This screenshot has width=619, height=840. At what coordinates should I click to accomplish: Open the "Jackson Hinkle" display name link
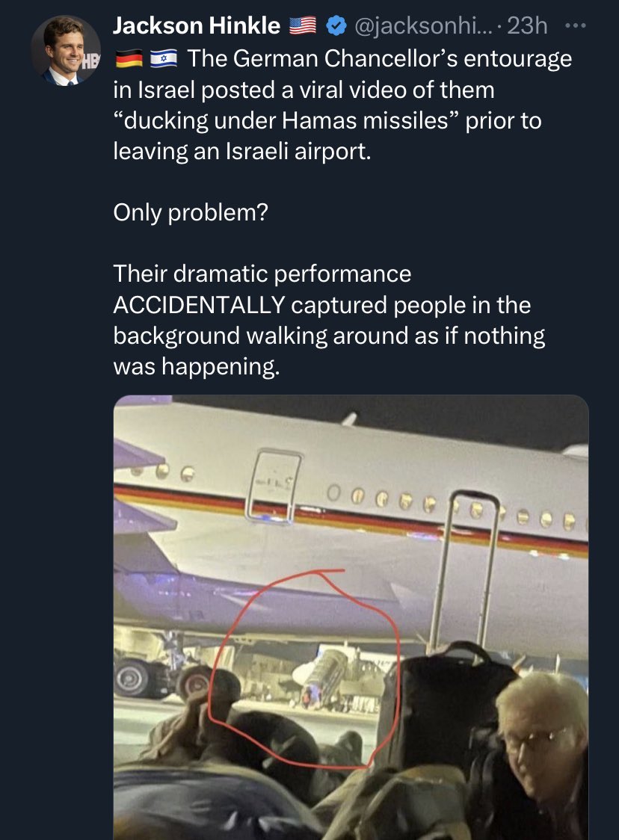[x=197, y=27]
